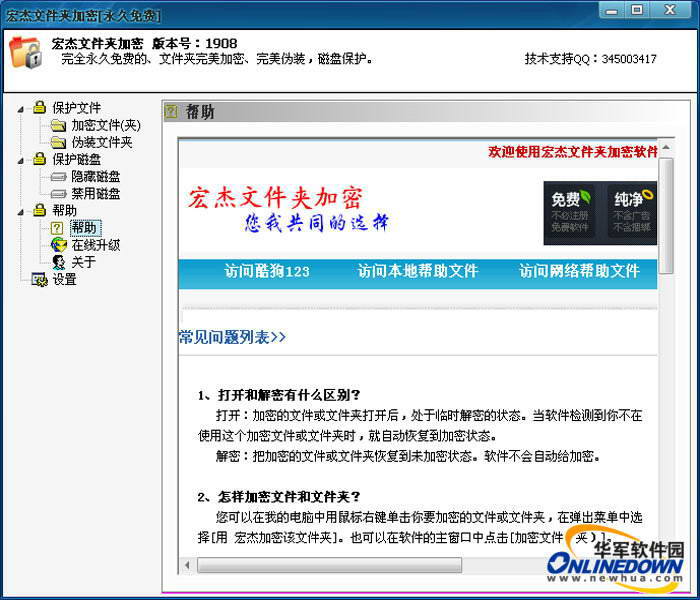Screen dimensions: 700x600
Task: Click the drive icon next to 禁用磁盘
Action: tap(58, 194)
